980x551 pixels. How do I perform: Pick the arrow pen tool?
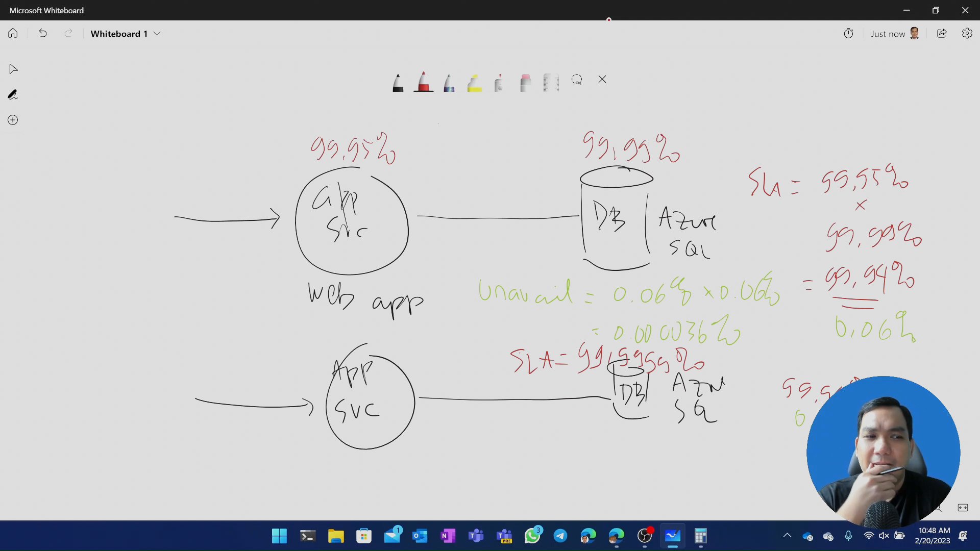coord(499,82)
